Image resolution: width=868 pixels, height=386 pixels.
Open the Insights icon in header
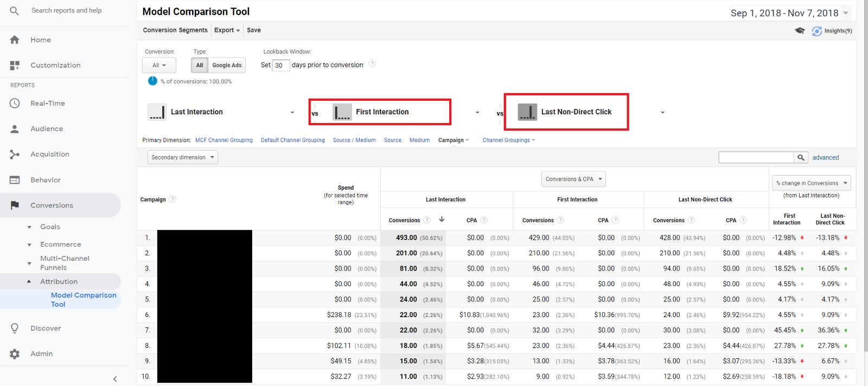click(x=816, y=31)
